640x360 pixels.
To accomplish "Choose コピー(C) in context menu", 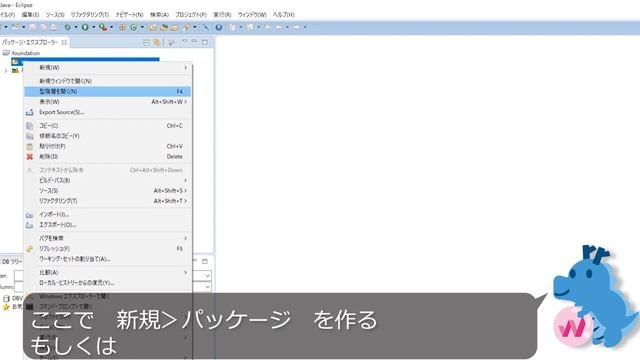I will point(108,126).
